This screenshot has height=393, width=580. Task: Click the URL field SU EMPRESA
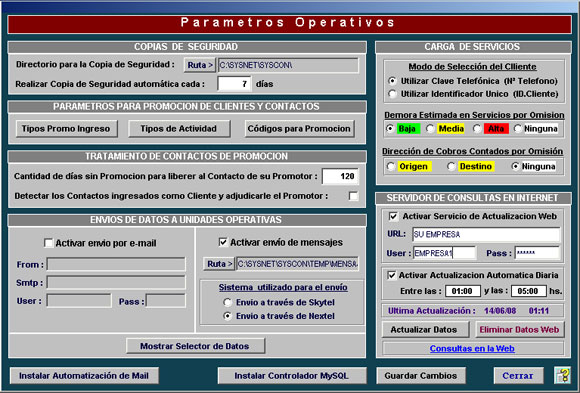click(486, 234)
